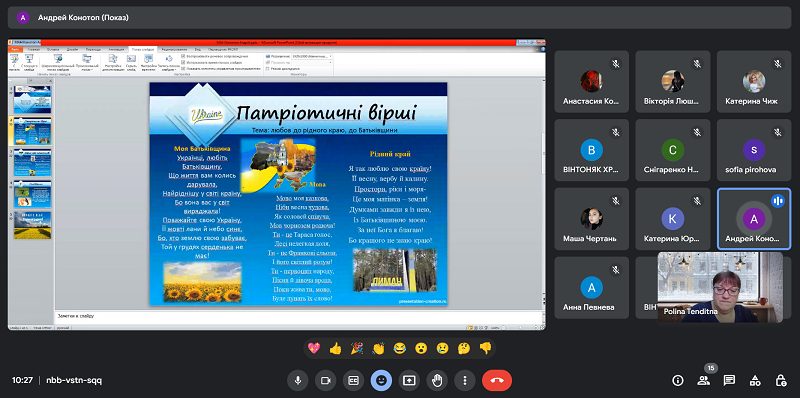Send the pink heart reaction

pyautogui.click(x=314, y=349)
